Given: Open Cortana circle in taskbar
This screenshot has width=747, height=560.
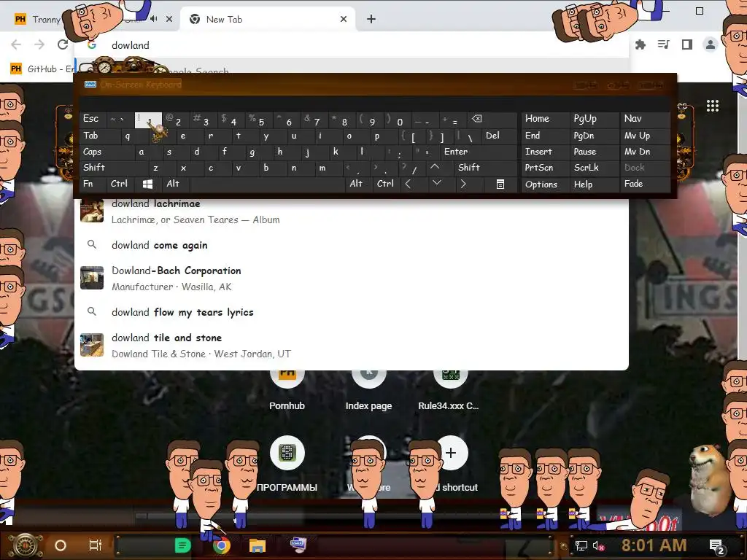Looking at the screenshot, I should point(61,545).
